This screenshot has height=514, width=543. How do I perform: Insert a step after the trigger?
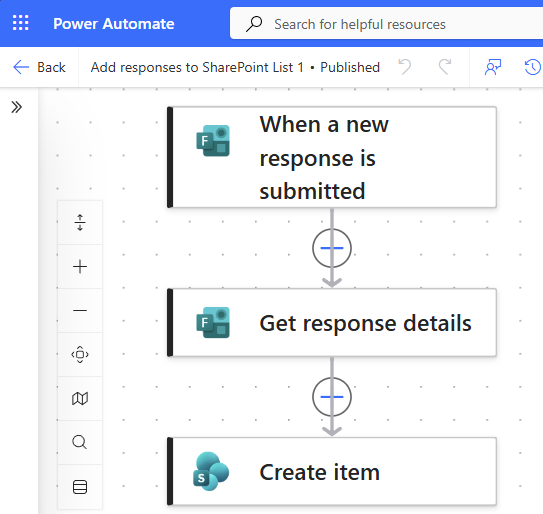(332, 248)
